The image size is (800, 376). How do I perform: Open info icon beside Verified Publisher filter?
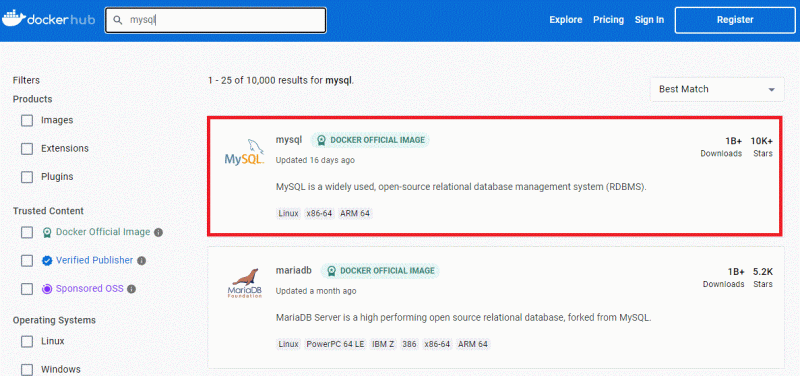point(141,261)
